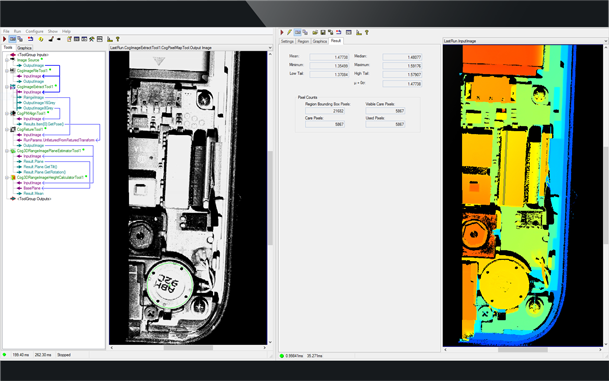Select RangeImage output terminal
Image resolution: width=609 pixels, height=381 pixels.
(33, 97)
